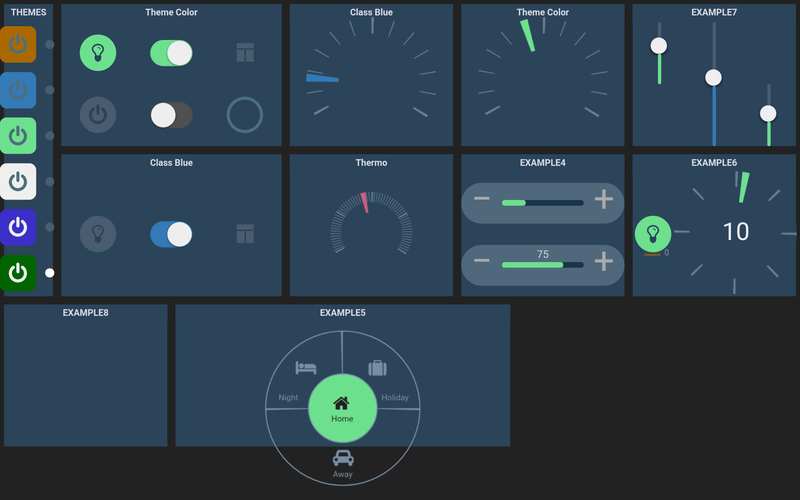Choose the radio dot beside orange theme

[49, 44]
